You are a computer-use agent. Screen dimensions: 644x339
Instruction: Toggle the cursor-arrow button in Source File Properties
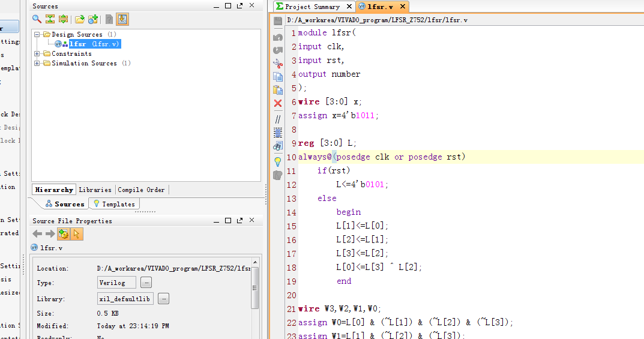coord(77,234)
